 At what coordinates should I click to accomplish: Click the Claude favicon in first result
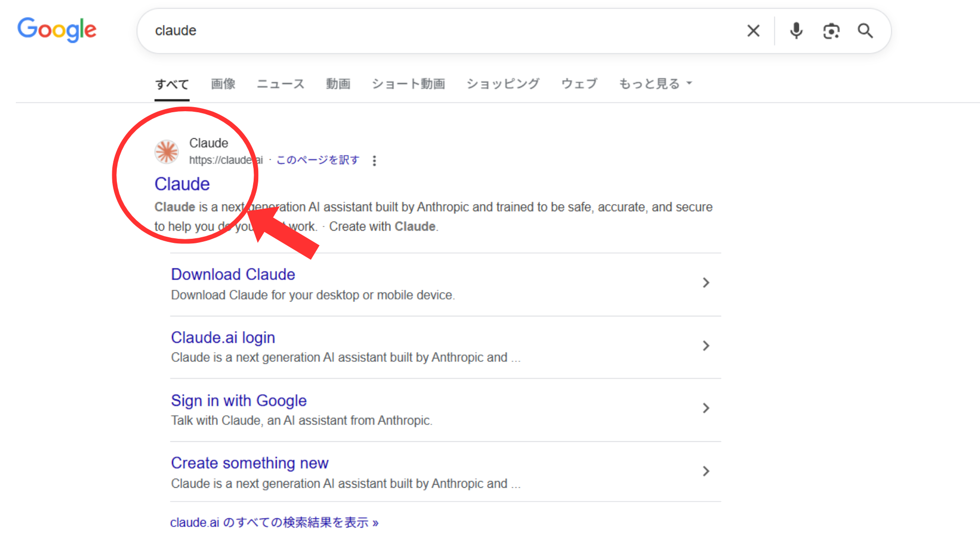(x=167, y=152)
